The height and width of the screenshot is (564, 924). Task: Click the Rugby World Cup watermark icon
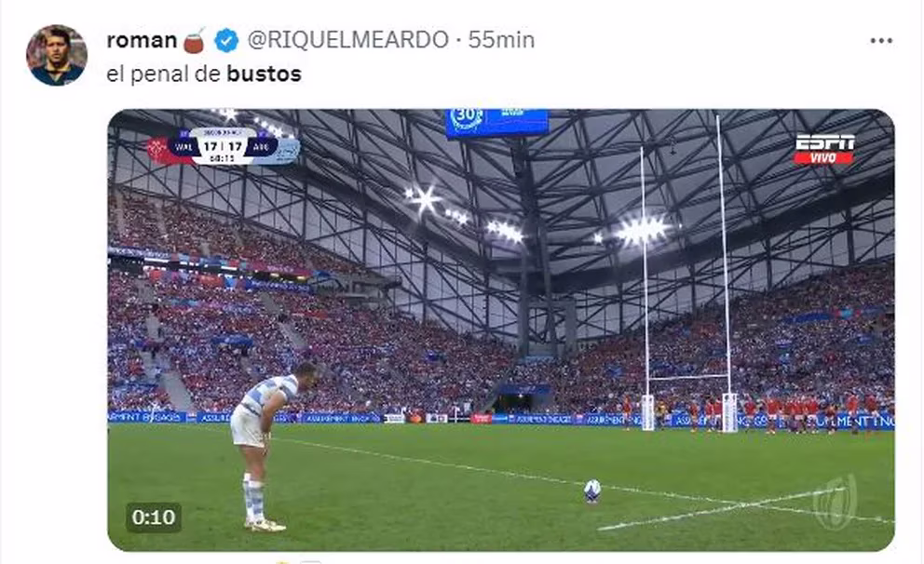(x=835, y=501)
